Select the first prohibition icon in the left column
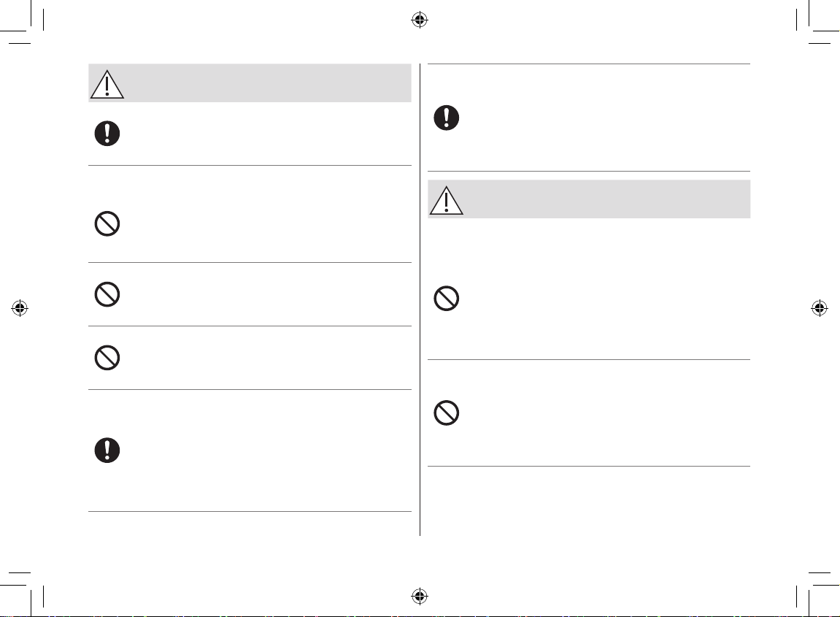The height and width of the screenshot is (617, 840). (107, 224)
